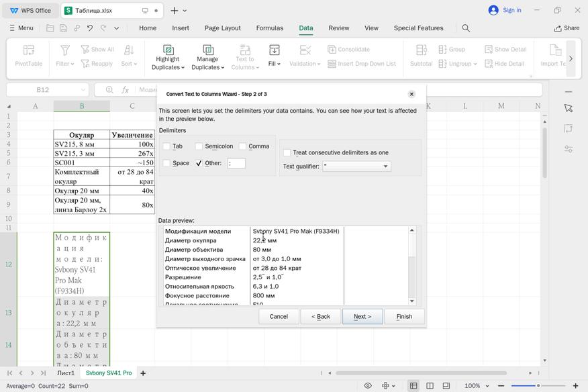Click the Highlight Duplicates icon
Screen dimensions: 588x392
[168, 50]
